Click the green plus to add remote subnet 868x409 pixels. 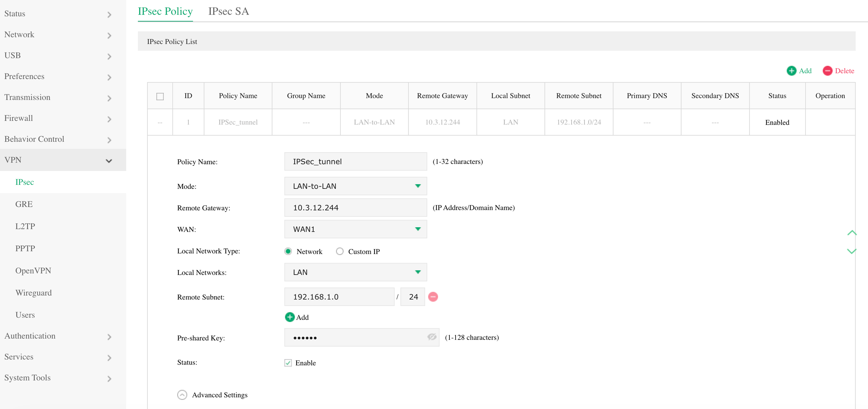(x=289, y=317)
